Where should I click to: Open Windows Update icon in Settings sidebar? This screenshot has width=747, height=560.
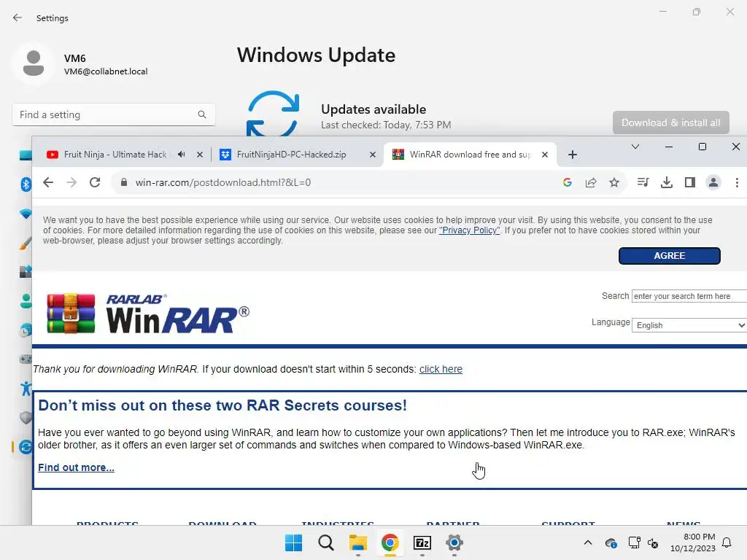coord(26,447)
